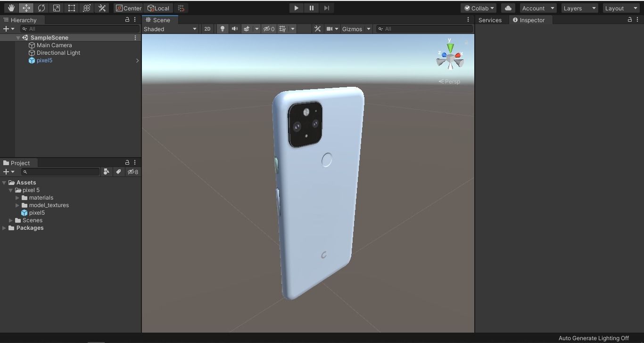Click the Scene search field
The image size is (644, 343).
pyautogui.click(x=424, y=29)
